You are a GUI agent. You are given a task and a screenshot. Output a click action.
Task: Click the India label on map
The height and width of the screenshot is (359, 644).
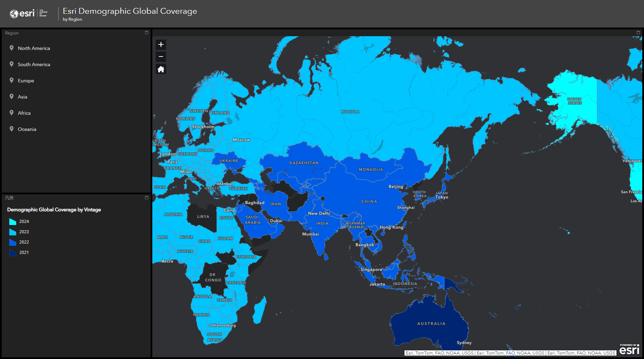[322, 223]
